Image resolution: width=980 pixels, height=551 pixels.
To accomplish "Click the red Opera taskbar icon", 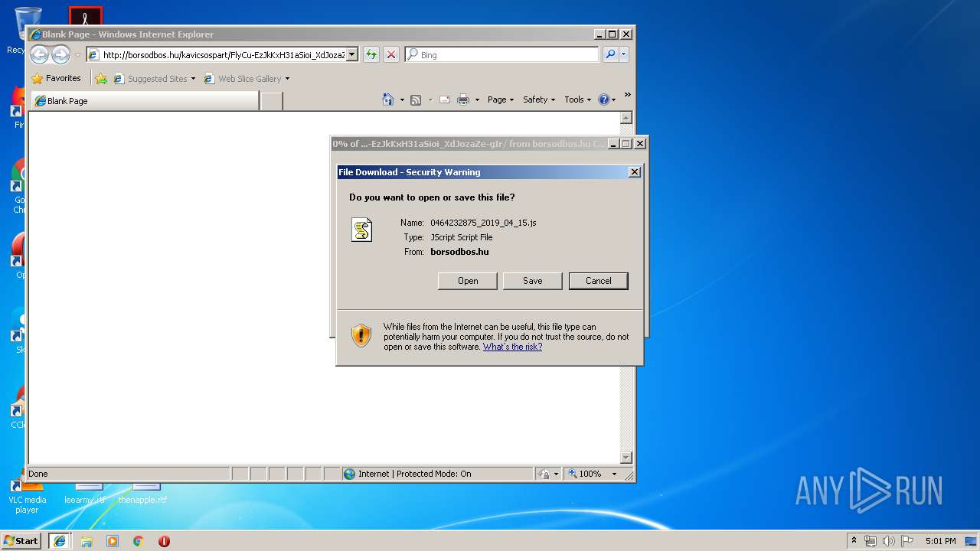I will 164,541.
